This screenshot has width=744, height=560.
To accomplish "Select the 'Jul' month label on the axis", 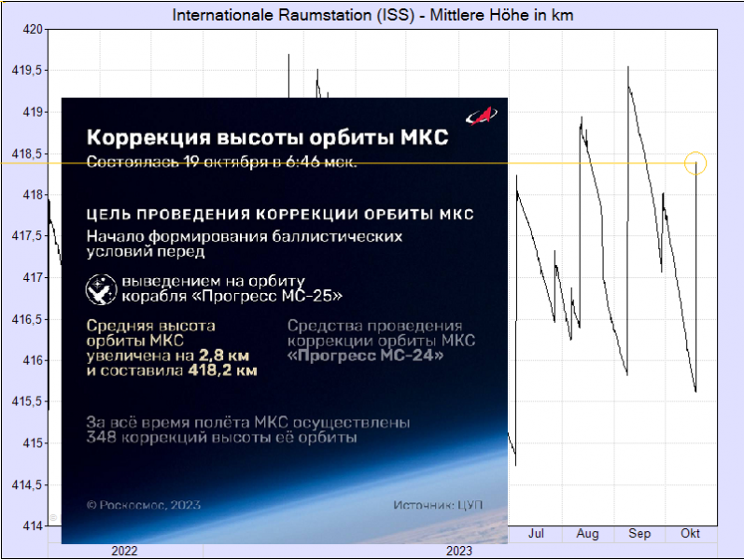I will (x=536, y=534).
